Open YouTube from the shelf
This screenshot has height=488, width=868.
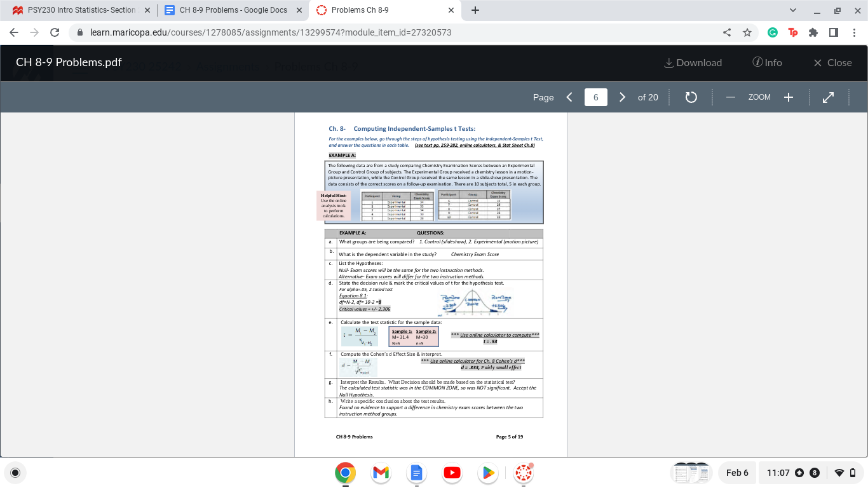click(452, 473)
